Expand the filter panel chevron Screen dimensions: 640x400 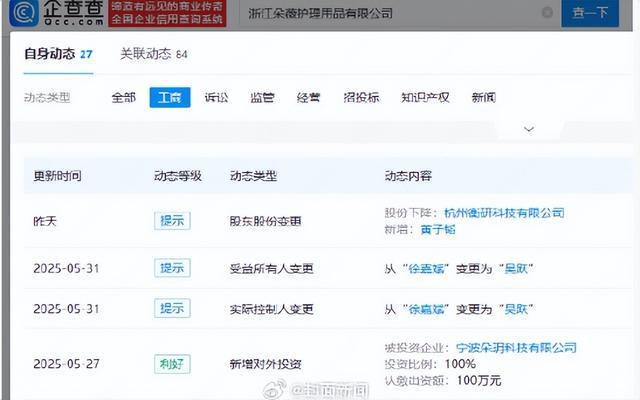(x=529, y=129)
